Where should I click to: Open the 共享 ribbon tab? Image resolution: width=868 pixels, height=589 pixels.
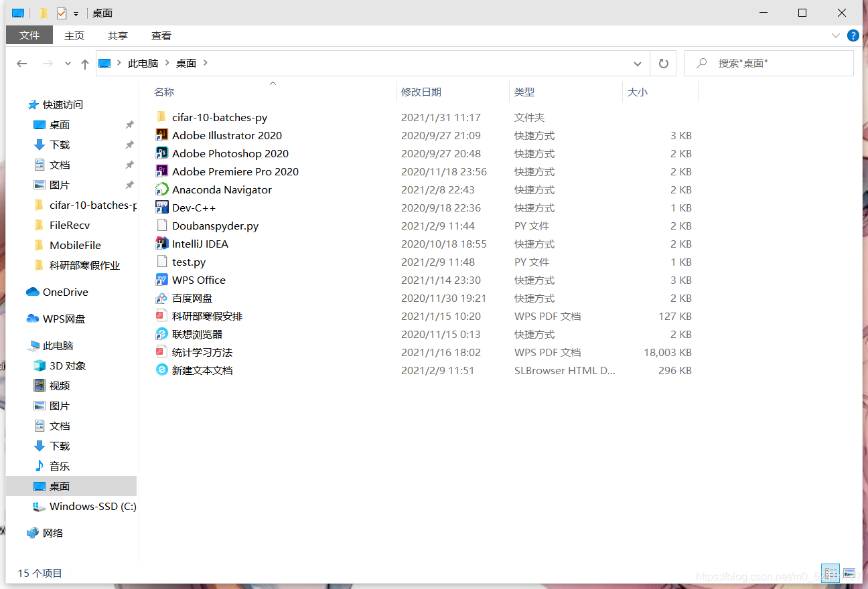[118, 35]
